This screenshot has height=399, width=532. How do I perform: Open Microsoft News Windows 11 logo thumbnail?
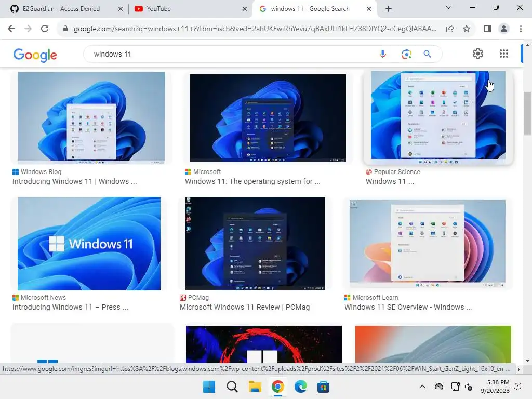[89, 244]
